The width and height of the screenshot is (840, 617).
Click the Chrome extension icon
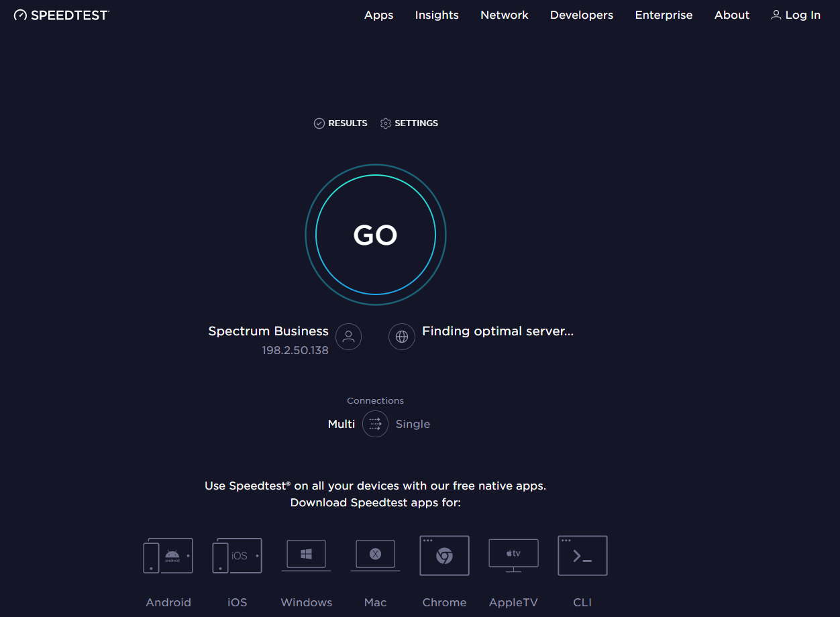[x=445, y=555]
